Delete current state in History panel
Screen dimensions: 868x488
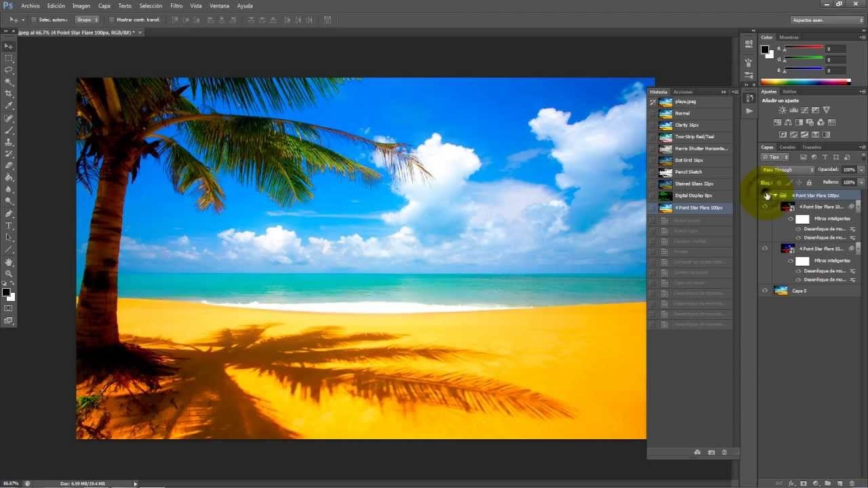tap(724, 452)
